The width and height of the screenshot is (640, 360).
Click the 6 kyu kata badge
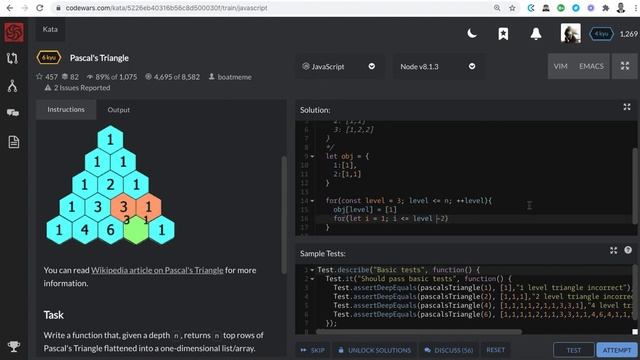pos(49,58)
